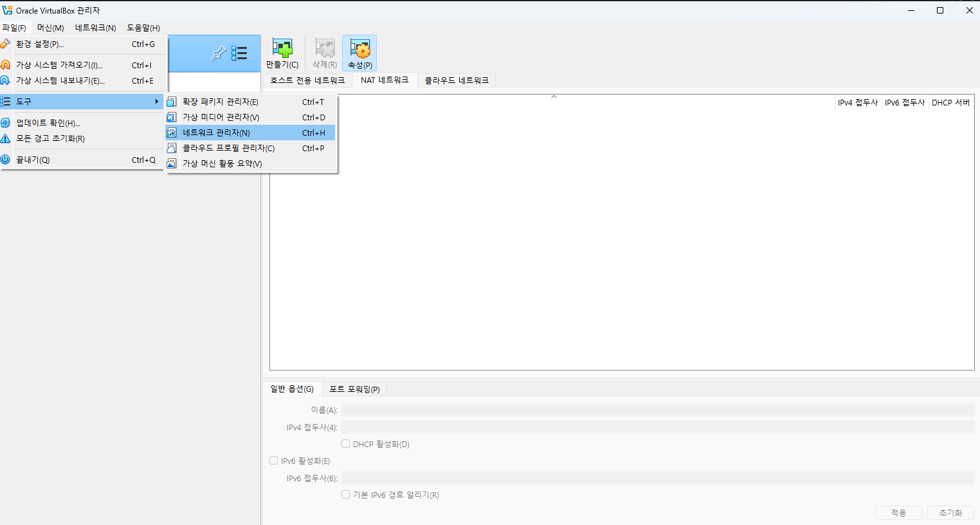Click the icon beside 가상 시스템 가져오기(I)
980x525 pixels.
click(x=5, y=65)
